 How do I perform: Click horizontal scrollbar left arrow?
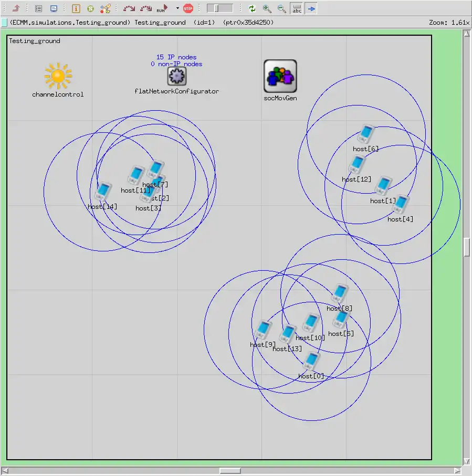tap(5, 471)
